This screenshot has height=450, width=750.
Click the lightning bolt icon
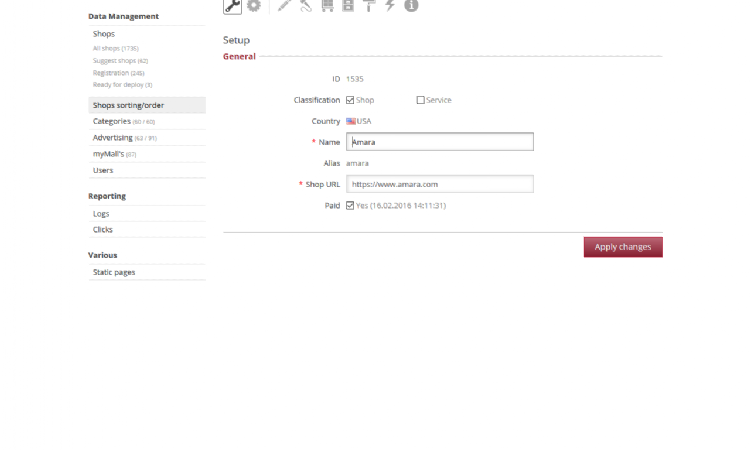[390, 6]
